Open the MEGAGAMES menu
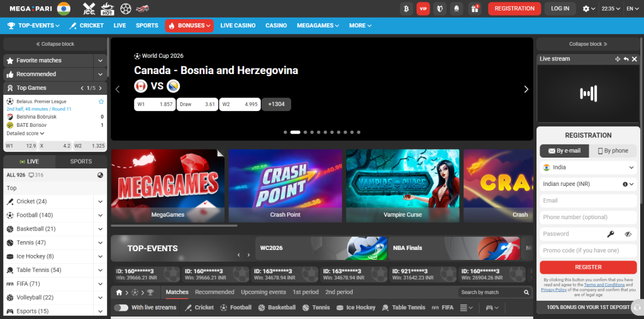Viewport: 644px width, 319px height. [x=318, y=25]
